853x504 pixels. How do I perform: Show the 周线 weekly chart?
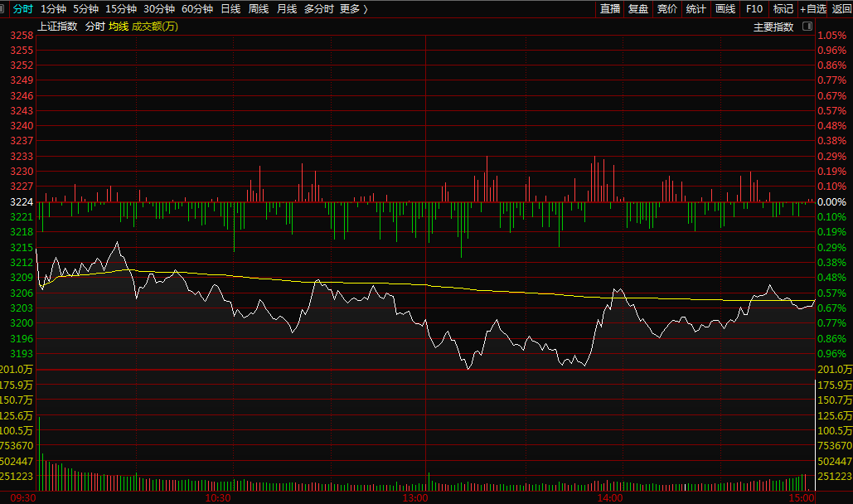pos(259,9)
